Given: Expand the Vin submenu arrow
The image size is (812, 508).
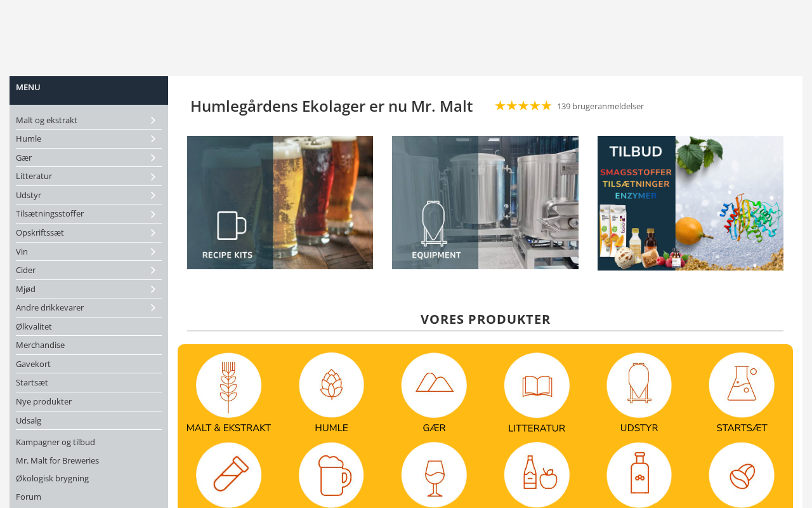Looking at the screenshot, I should click(153, 251).
